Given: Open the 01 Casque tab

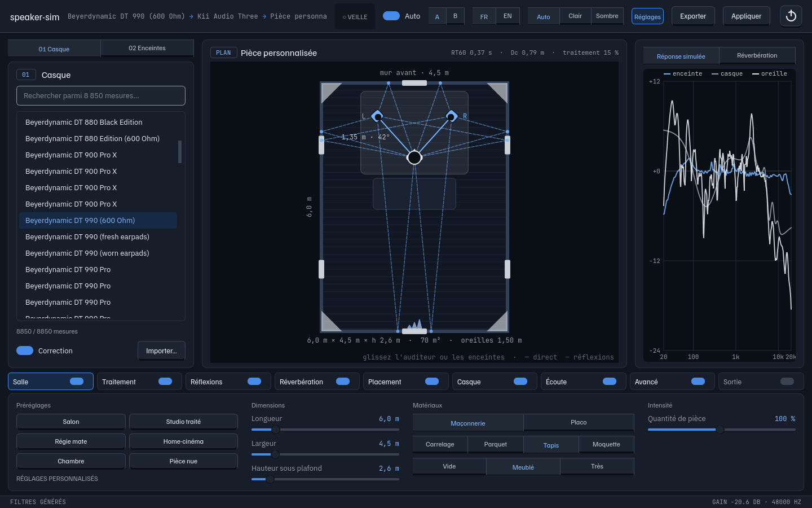Looking at the screenshot, I should pyautogui.click(x=54, y=49).
